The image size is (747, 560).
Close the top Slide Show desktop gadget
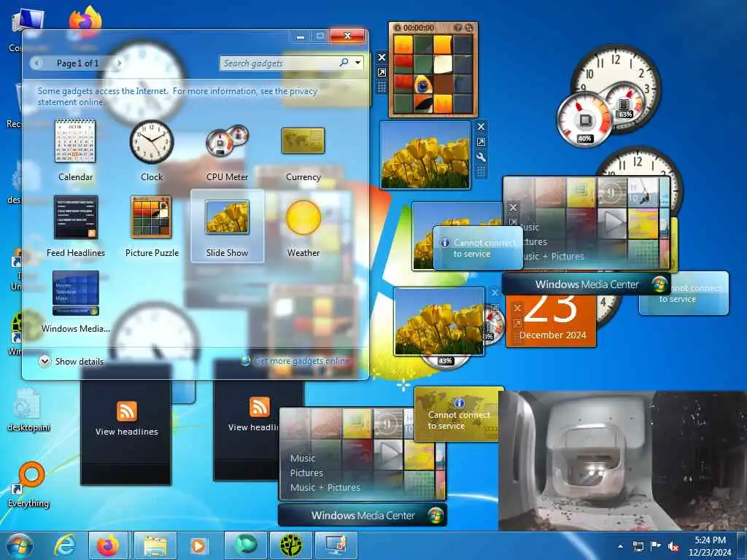(x=481, y=127)
